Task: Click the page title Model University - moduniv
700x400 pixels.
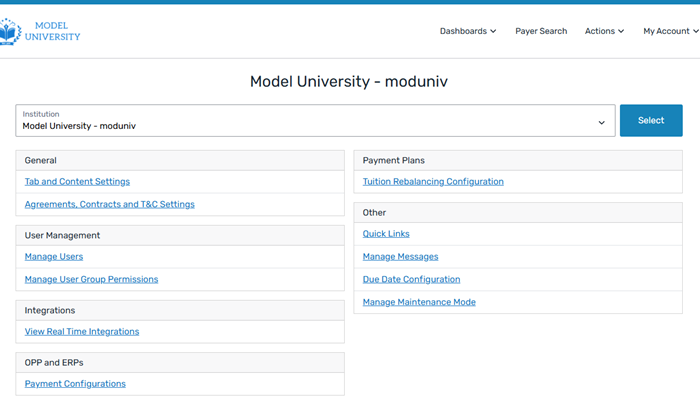Action: tap(349, 82)
